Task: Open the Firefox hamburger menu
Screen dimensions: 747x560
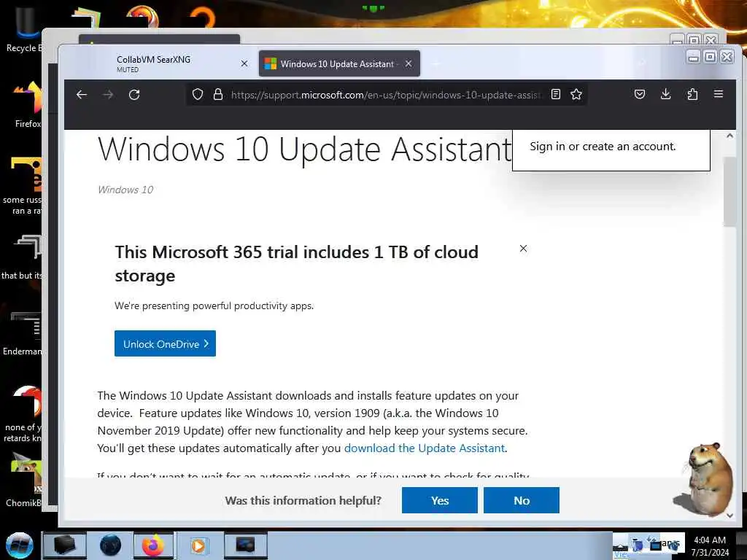Action: 719,94
